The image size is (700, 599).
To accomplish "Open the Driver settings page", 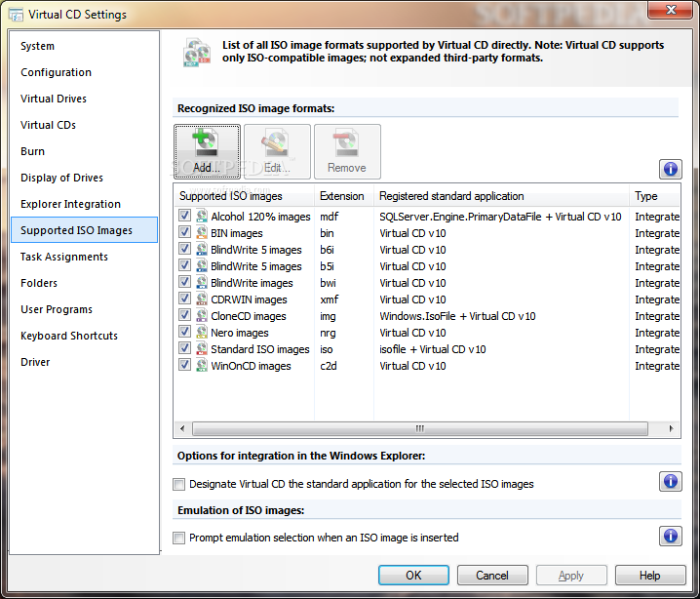I will [x=84, y=362].
